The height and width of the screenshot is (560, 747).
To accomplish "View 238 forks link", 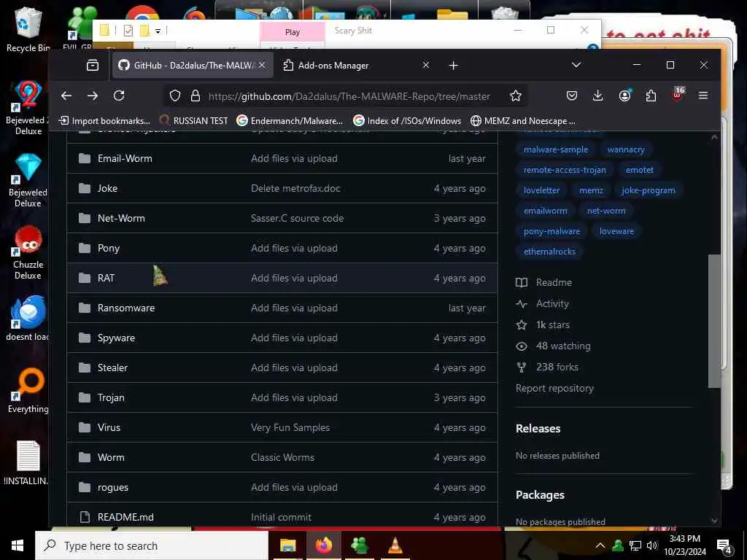I will click(547, 367).
